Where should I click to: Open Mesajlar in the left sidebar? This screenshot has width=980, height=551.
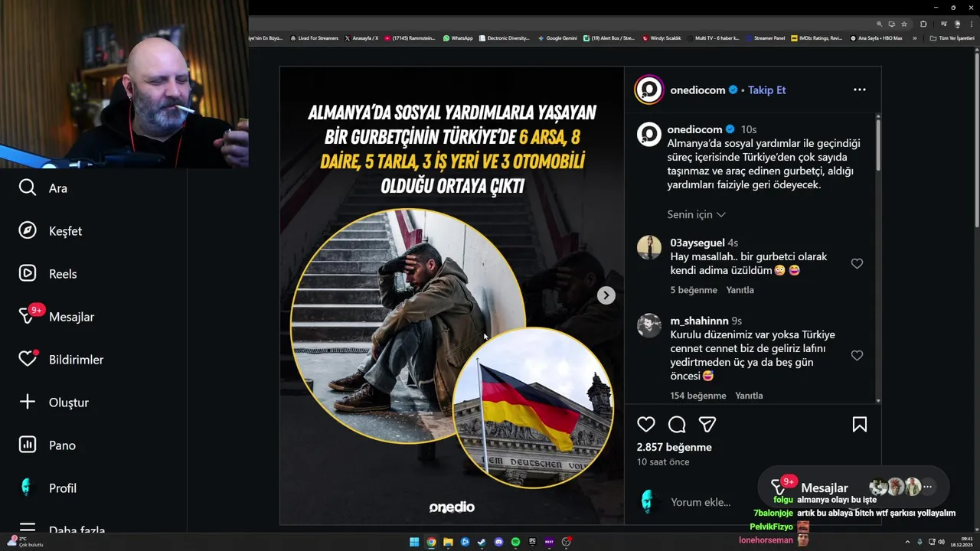click(x=57, y=316)
